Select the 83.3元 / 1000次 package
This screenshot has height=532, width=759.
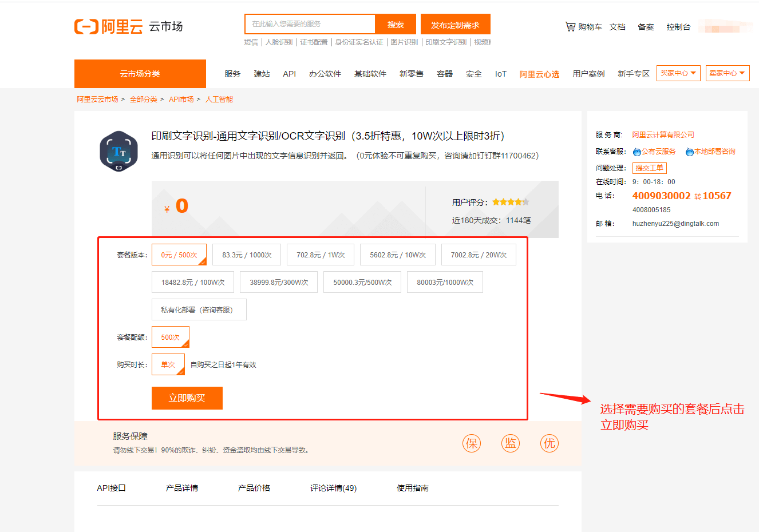247,255
